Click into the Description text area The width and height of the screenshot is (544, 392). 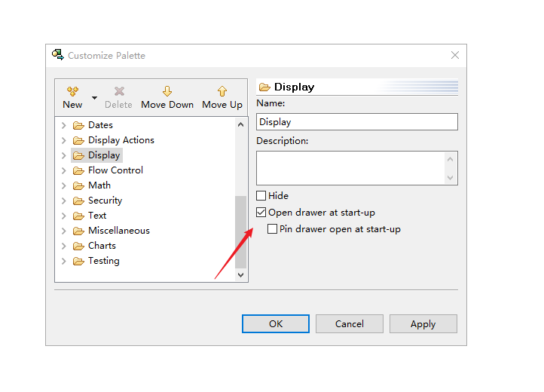point(350,167)
